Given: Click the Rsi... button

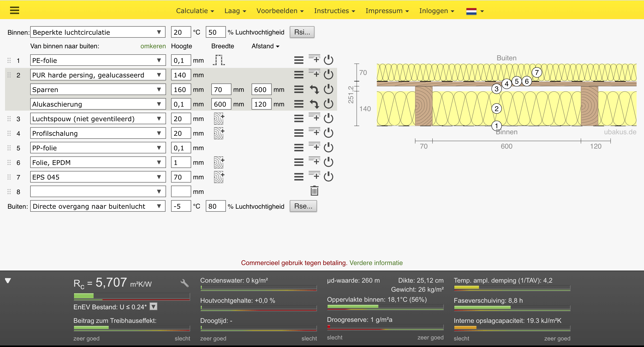Looking at the screenshot, I should pyautogui.click(x=302, y=32).
